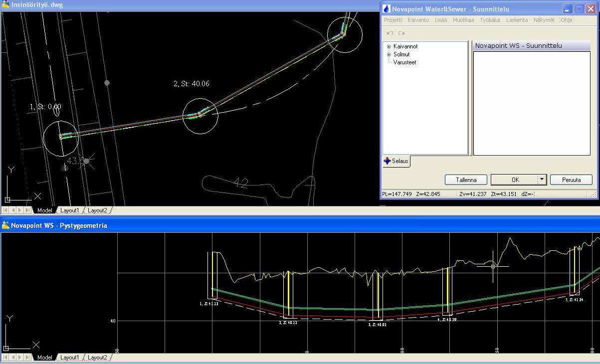This screenshot has height=364, width=600.
Task: Open the Kaivanto menu
Action: click(x=418, y=20)
